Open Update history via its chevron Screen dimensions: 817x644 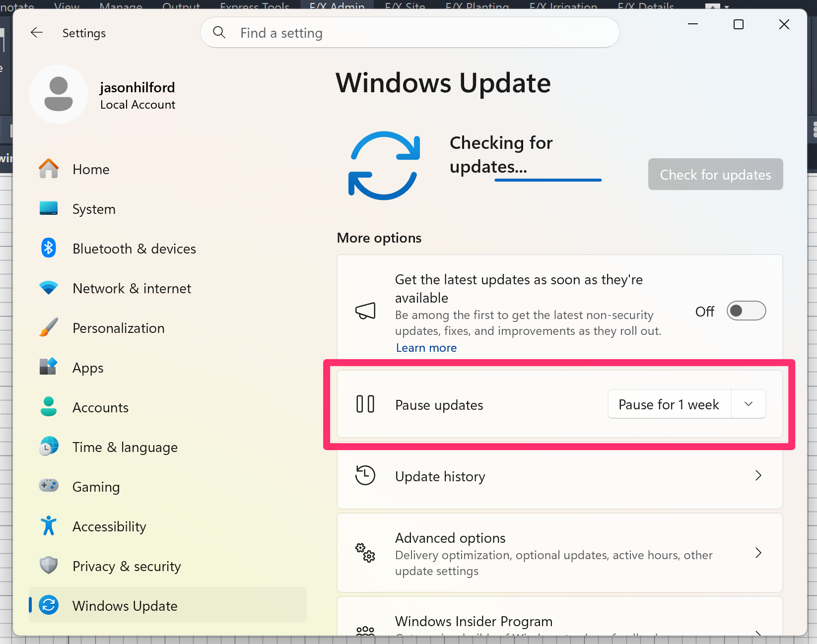[758, 475]
